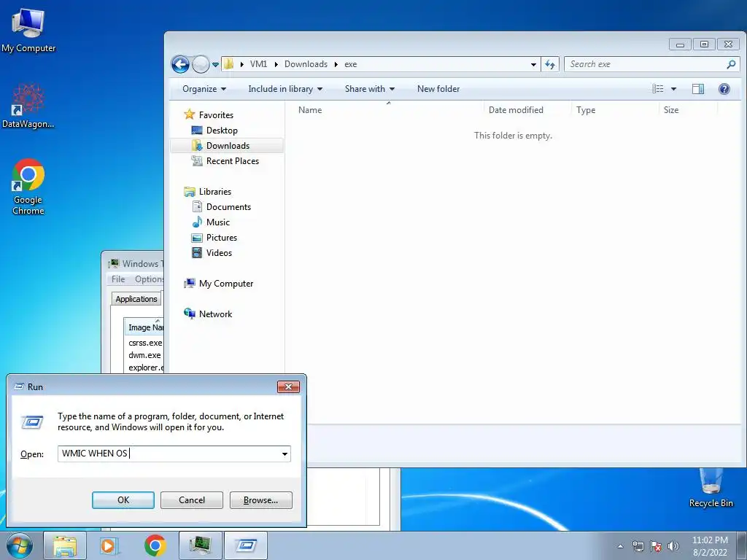Switch to Applications tab in Task Manager
Screen dimensions: 747x560
(136, 298)
